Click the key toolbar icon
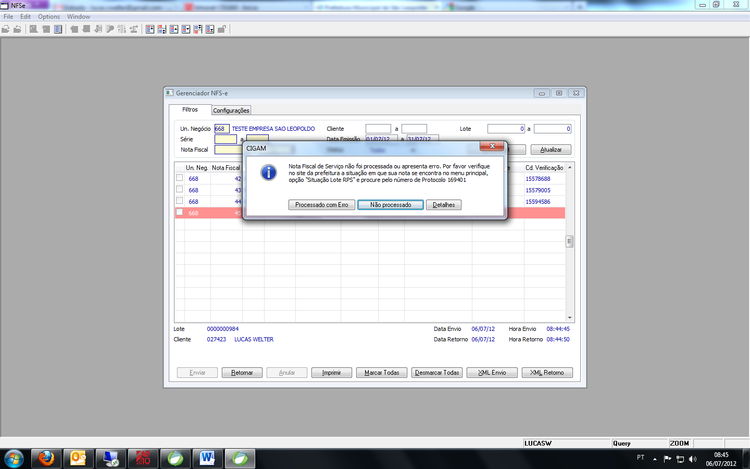The height and width of the screenshot is (469, 750). coord(110,29)
